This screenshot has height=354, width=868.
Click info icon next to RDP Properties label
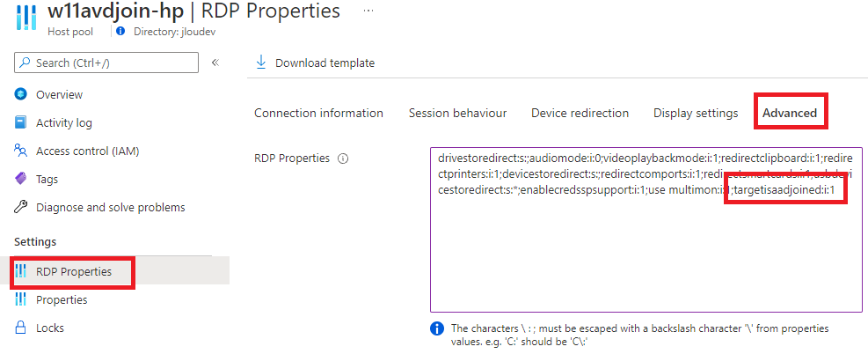pyautogui.click(x=343, y=159)
